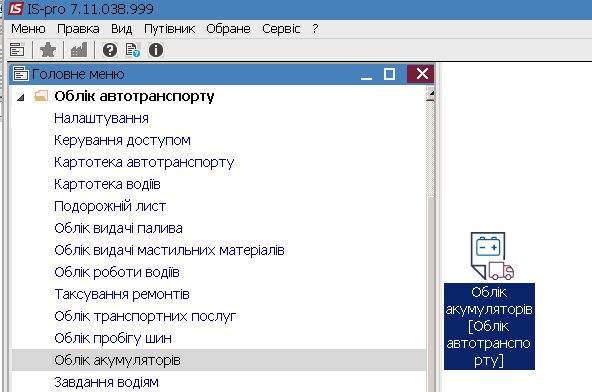Open the Меню menu
592x392 pixels.
pyautogui.click(x=28, y=29)
